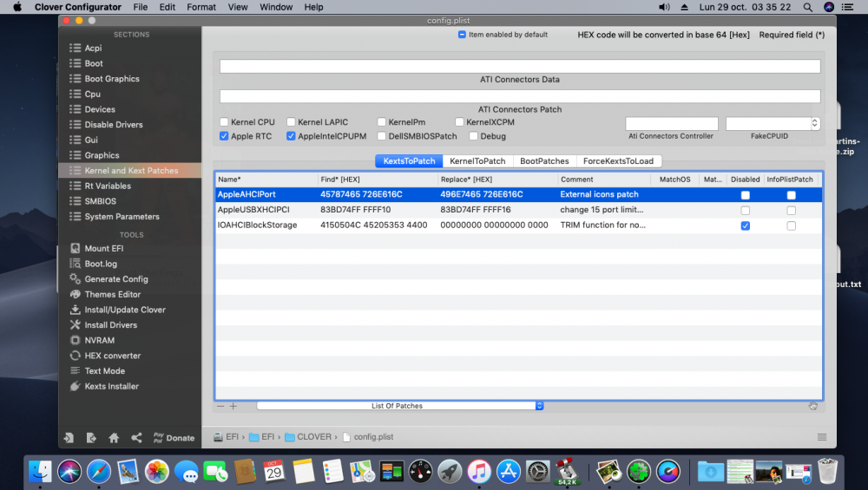Uncheck the Apple RTC checkbox
This screenshot has width=868, height=490.
pos(224,136)
